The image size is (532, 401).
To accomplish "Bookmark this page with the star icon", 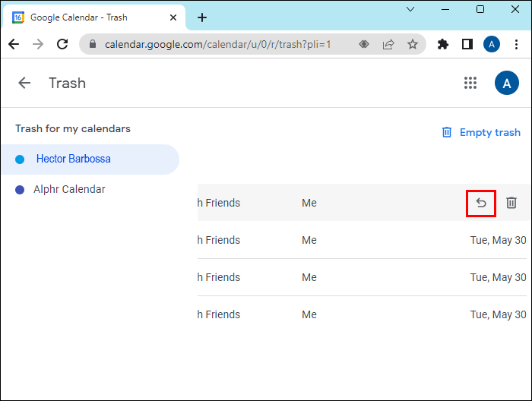I will 412,44.
